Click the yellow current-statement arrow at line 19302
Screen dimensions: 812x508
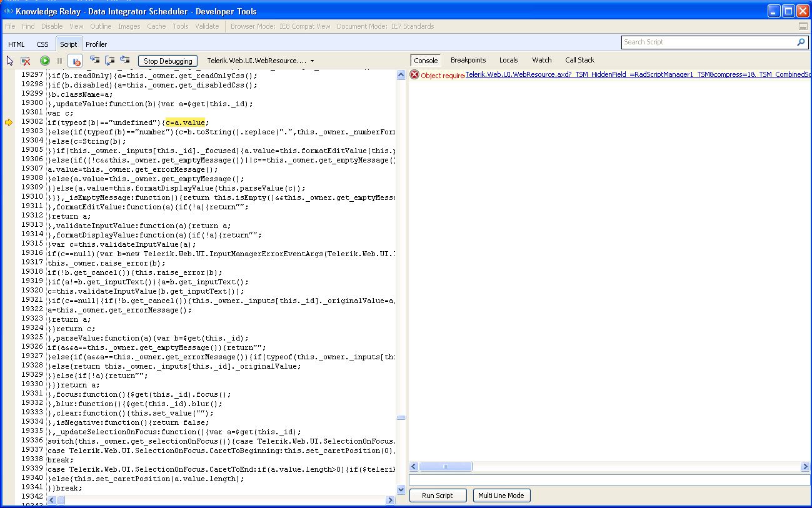point(8,122)
